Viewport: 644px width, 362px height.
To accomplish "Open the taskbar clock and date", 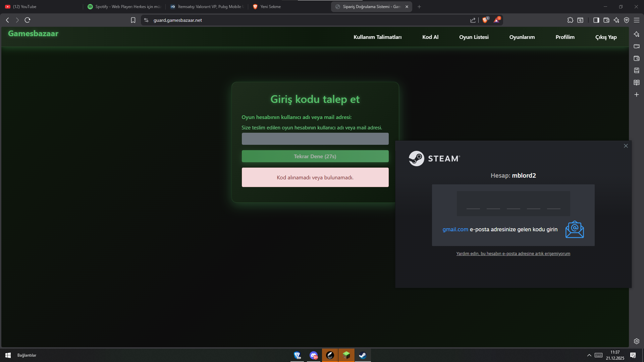I will click(x=615, y=355).
